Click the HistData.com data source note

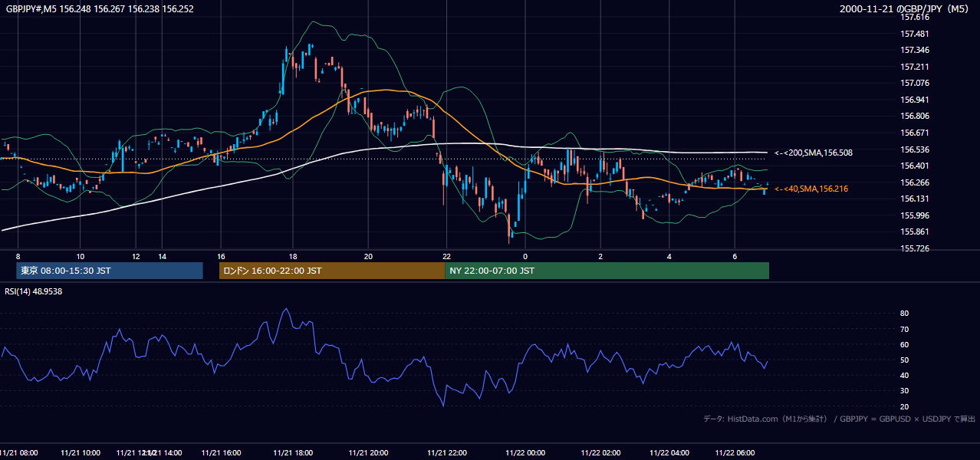pos(840,419)
